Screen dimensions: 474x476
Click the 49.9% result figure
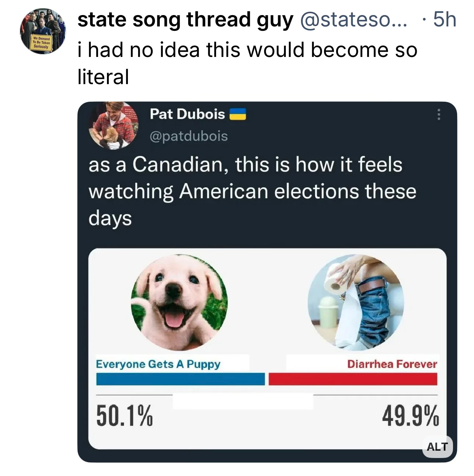(410, 416)
